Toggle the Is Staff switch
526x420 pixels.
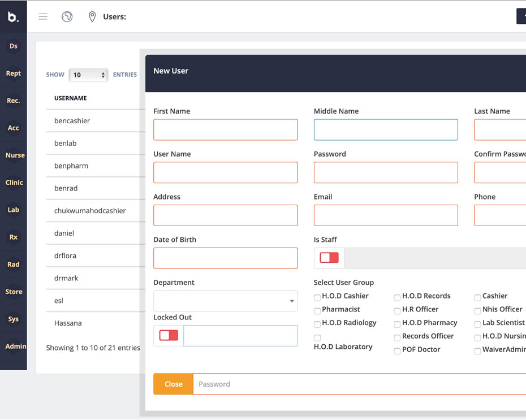coord(329,258)
